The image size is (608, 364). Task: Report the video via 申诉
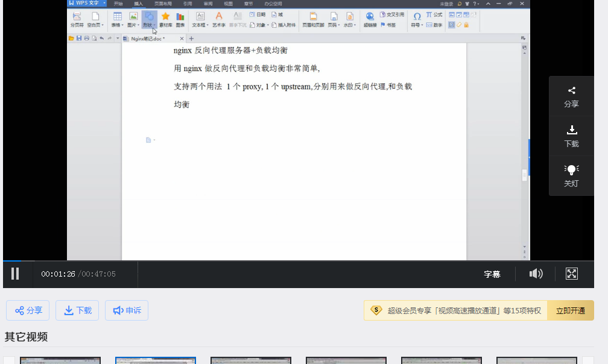pos(127,310)
